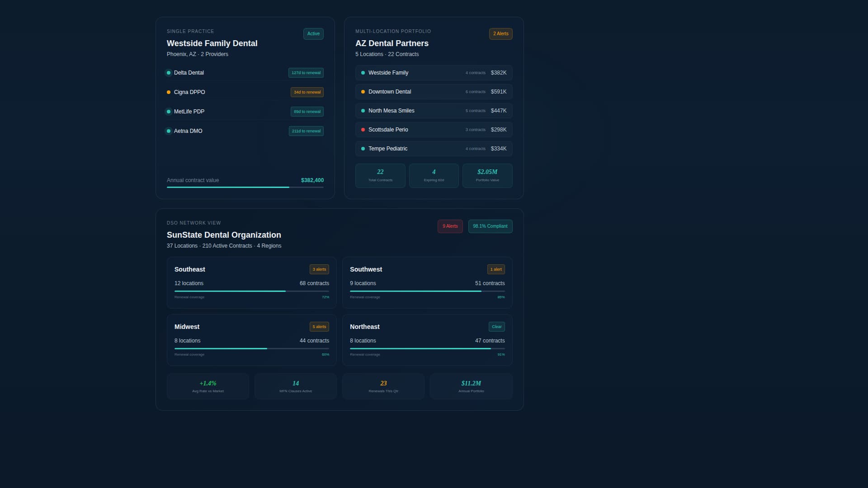Click the 68 contracts count in Southeast
The width and height of the screenshot is (868, 488).
(314, 283)
